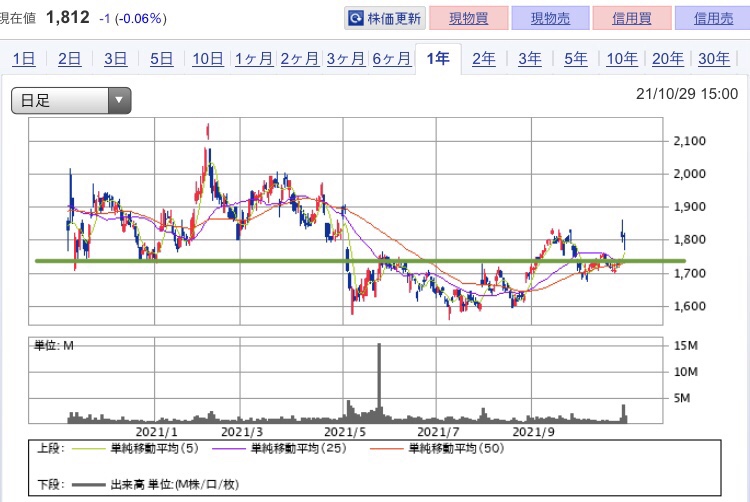Switch chart to 3日 period
Screen dimensions: 750x502
(x=115, y=59)
